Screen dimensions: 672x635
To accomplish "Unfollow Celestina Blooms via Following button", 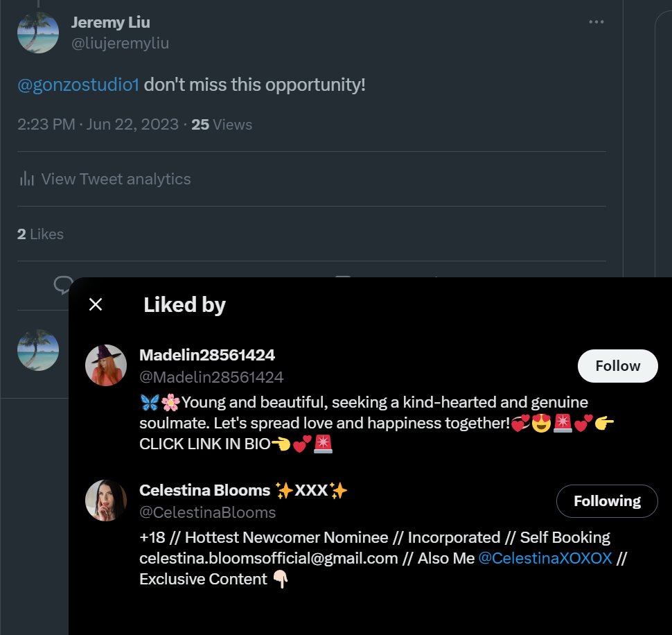I will tap(607, 501).
